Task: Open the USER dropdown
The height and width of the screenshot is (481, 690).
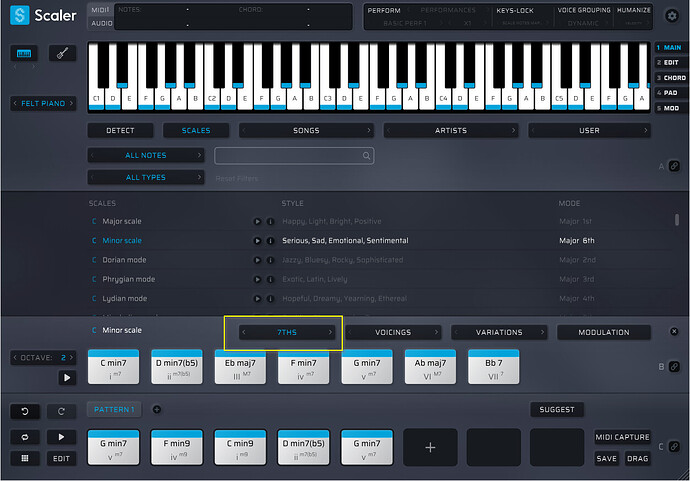Action: (x=589, y=131)
